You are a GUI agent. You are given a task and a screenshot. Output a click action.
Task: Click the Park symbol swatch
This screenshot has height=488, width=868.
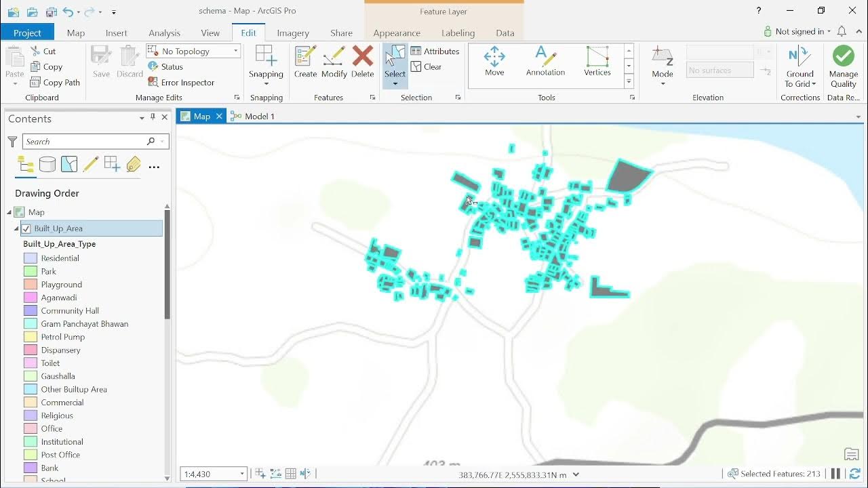pyautogui.click(x=31, y=271)
